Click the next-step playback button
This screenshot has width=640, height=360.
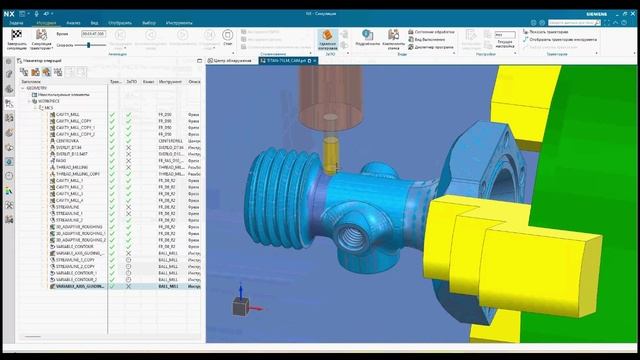coord(209,36)
